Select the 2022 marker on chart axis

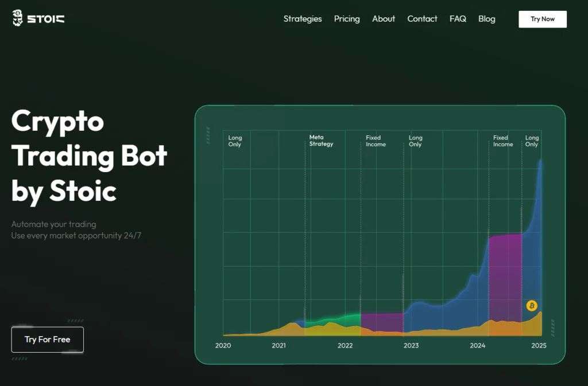point(345,346)
